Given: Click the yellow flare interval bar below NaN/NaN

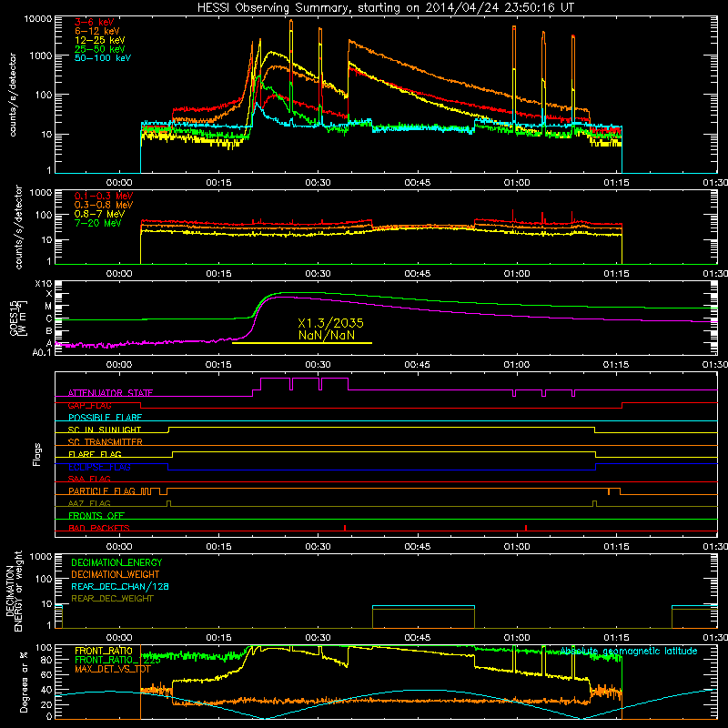Looking at the screenshot, I should pos(302,343).
